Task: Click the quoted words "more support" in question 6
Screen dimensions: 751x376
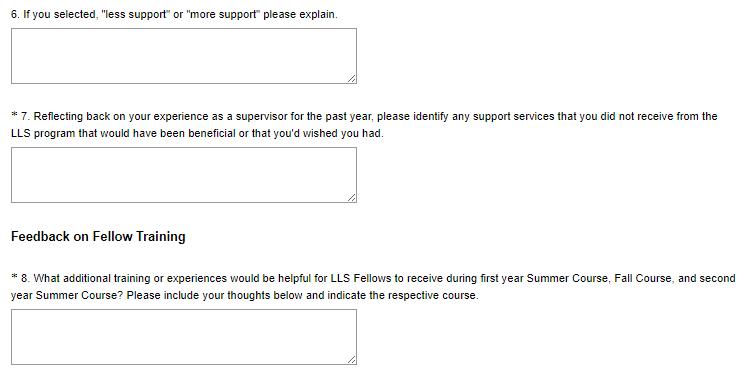Action: (x=223, y=15)
